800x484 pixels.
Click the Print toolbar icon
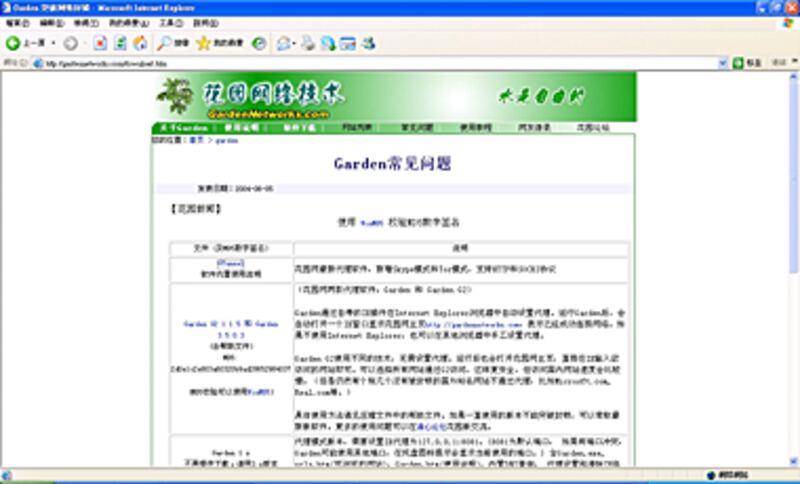tap(308, 44)
